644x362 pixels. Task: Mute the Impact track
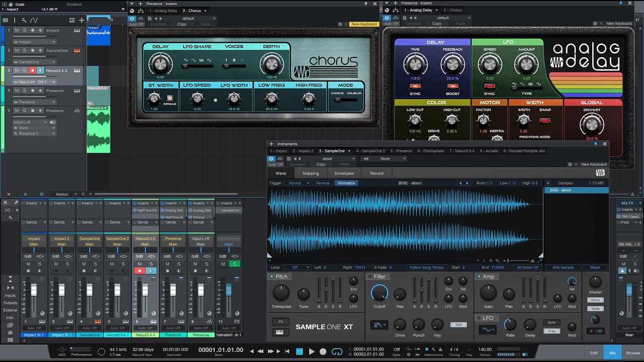[x=17, y=30]
